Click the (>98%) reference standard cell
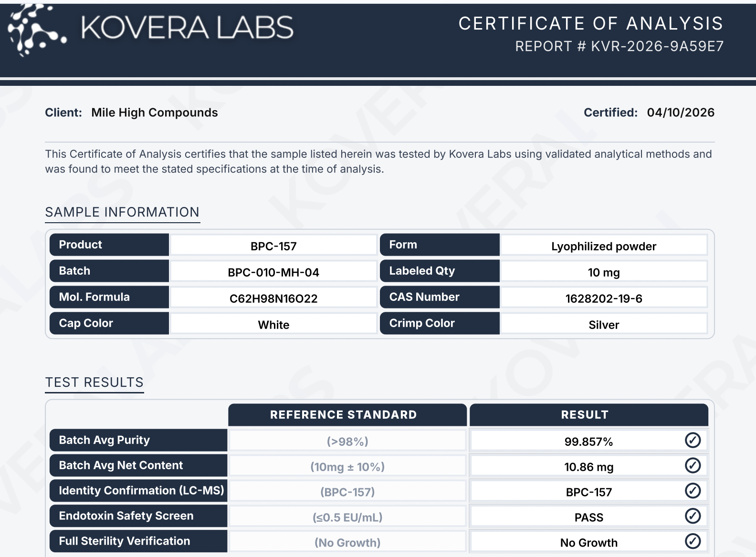Screen dimensions: 756x557 (347, 441)
